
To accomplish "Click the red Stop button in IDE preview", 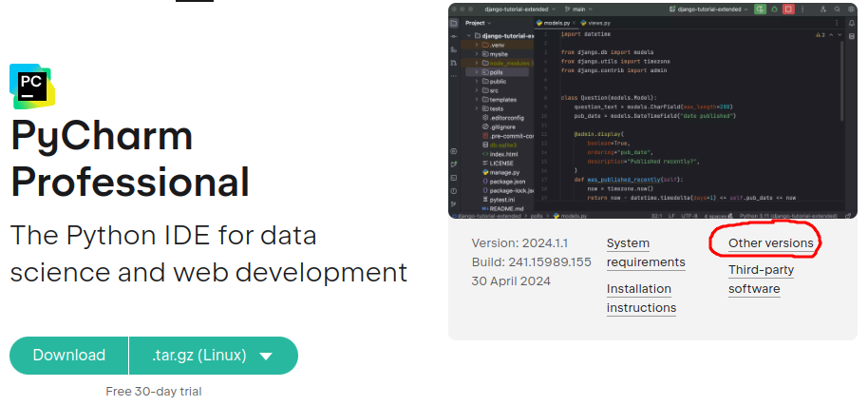I will coord(788,10).
